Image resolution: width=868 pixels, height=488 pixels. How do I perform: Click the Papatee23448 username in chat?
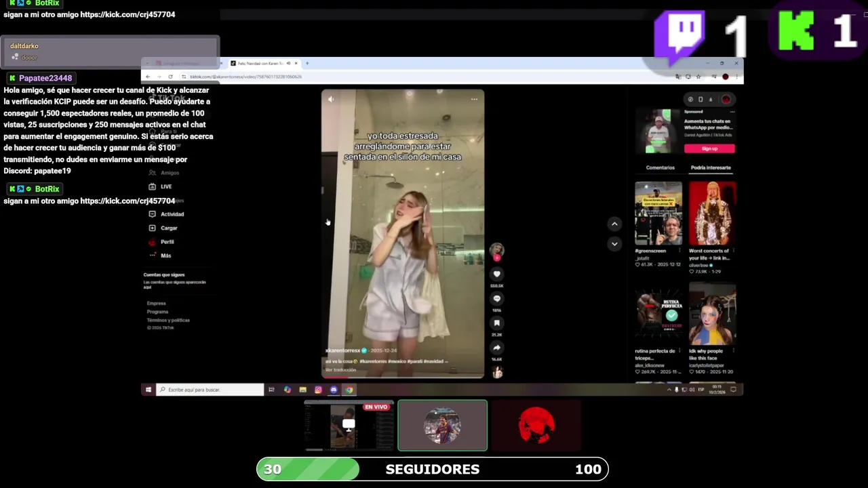[x=45, y=78]
